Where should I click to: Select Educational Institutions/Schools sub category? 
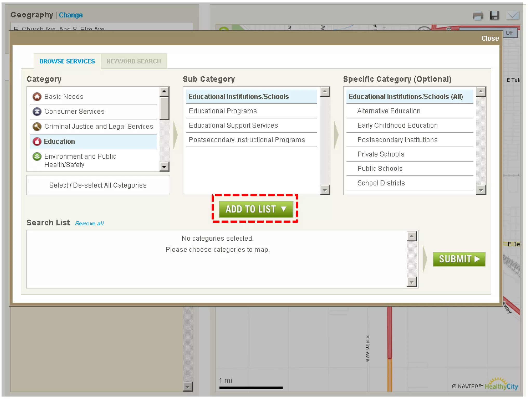click(x=251, y=97)
